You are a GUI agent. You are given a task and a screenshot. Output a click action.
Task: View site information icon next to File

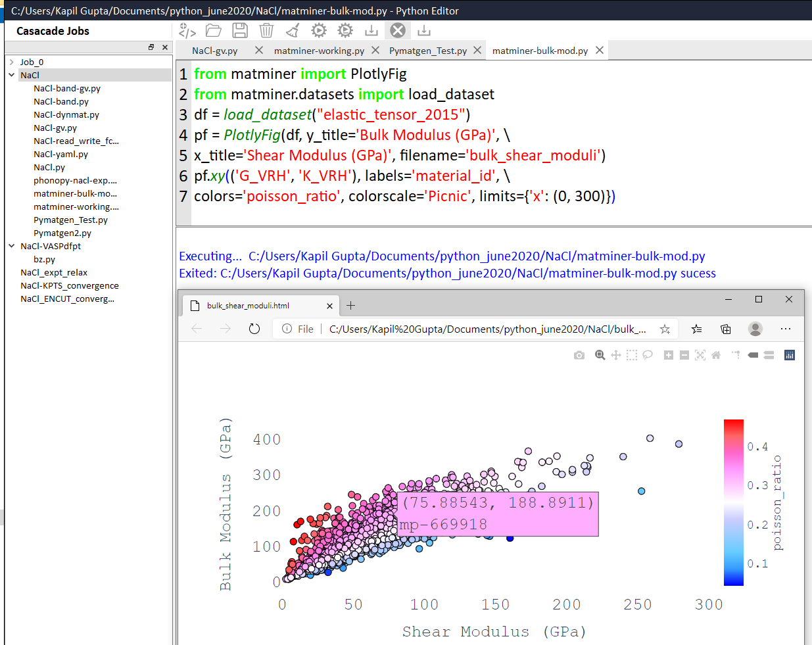click(287, 329)
